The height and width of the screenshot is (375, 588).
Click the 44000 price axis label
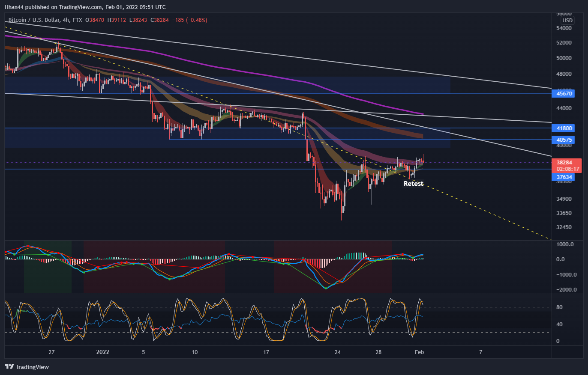(564, 108)
